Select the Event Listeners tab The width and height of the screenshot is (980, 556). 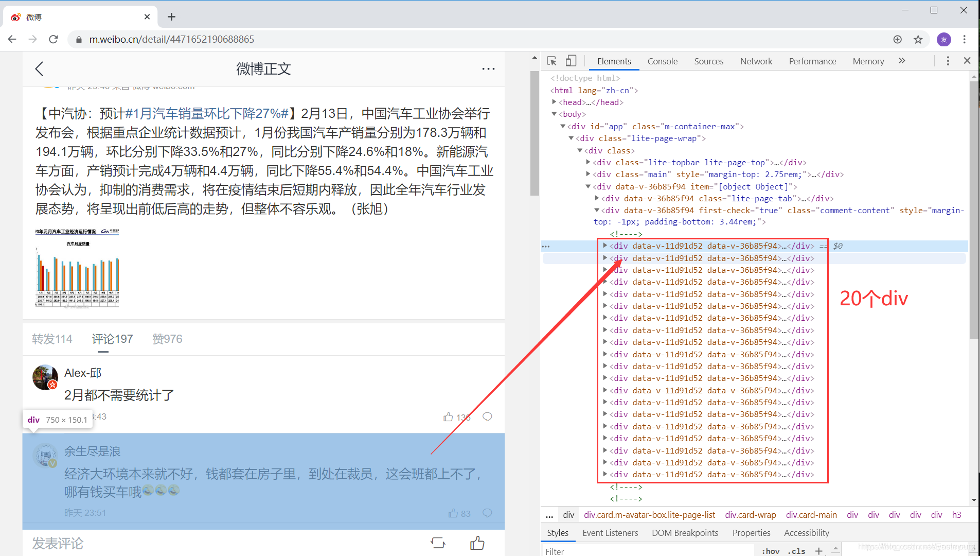coord(610,533)
